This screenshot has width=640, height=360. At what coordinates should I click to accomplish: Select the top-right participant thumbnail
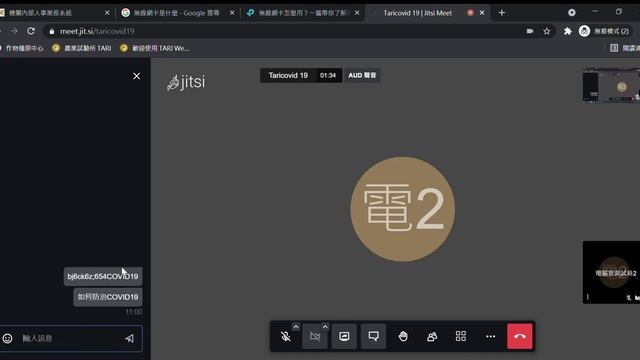pos(611,85)
